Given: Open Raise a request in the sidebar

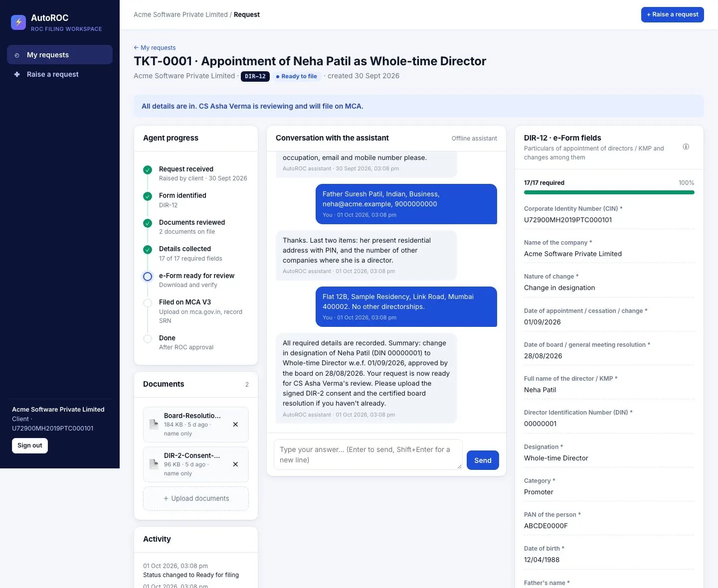Looking at the screenshot, I should tap(60, 74).
